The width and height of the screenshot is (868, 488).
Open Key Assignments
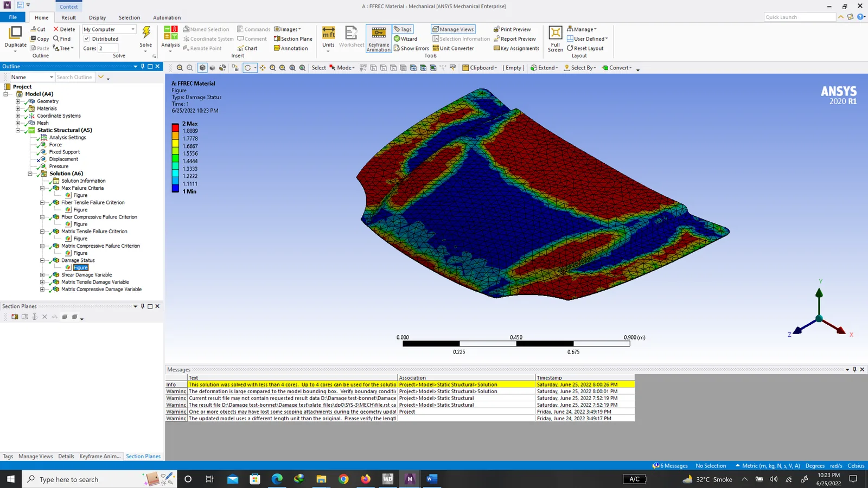click(x=516, y=48)
